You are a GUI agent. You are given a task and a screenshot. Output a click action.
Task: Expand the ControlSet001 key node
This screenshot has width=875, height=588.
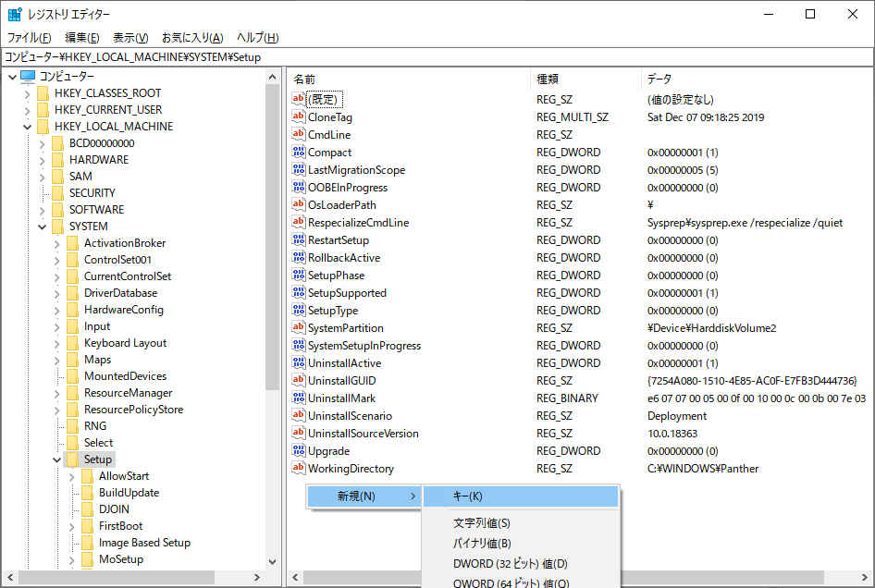(57, 260)
